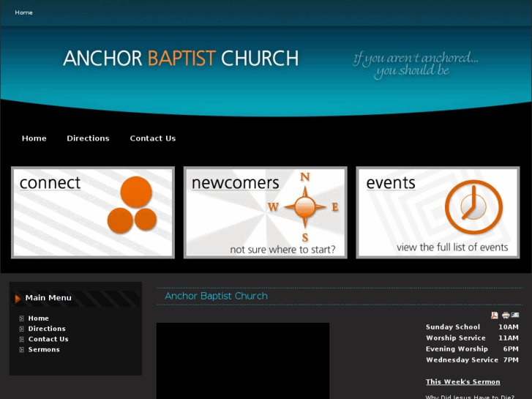The height and width of the screenshot is (399, 532).
Task: Open Home in the top black navigation bar
Action: point(34,138)
